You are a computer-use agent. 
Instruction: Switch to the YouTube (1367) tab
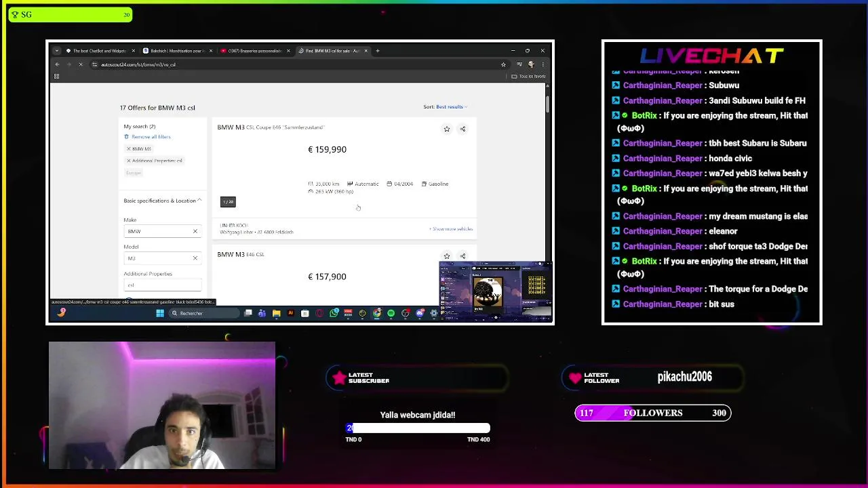[254, 51]
